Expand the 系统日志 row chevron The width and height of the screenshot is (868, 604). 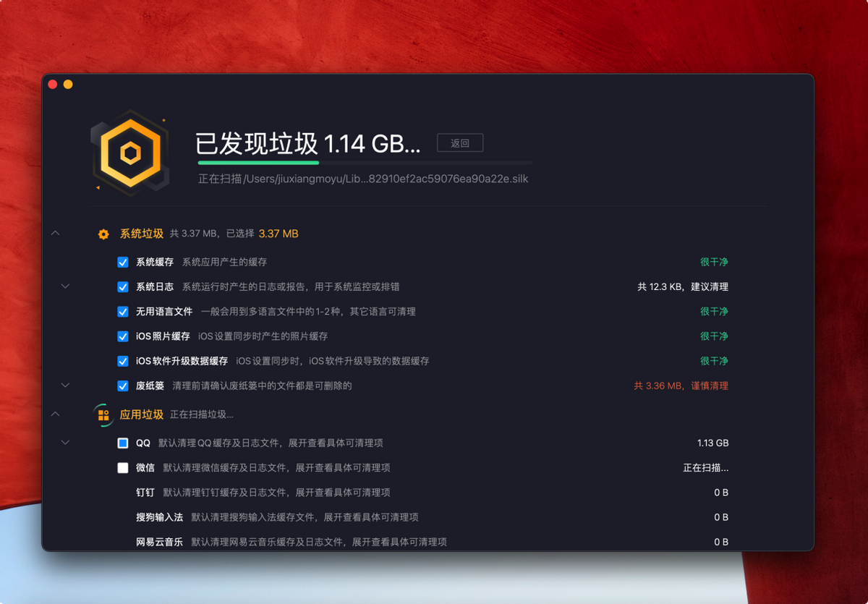click(x=65, y=286)
